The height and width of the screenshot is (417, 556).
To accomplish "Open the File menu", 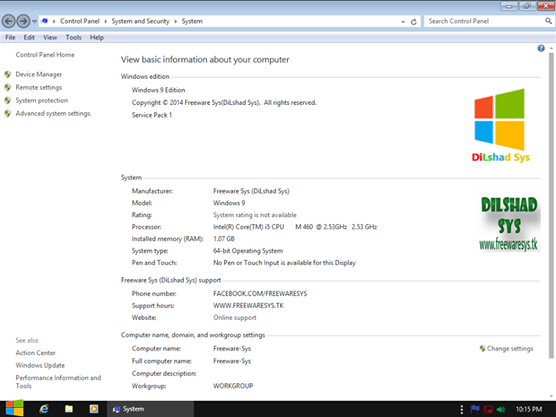I will click(x=10, y=37).
